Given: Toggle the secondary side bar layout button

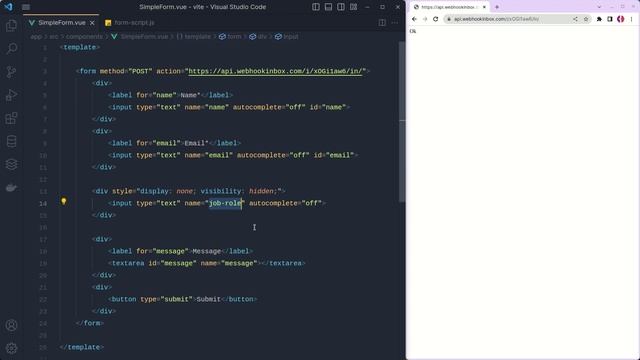Looking at the screenshot, I should tap(341, 7).
